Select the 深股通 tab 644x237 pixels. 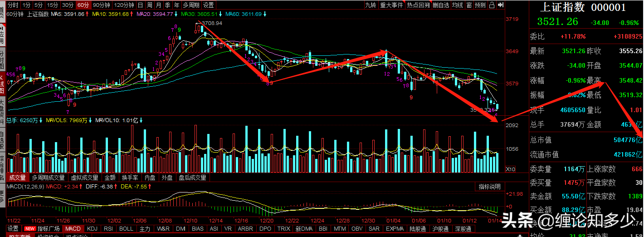click(463, 229)
